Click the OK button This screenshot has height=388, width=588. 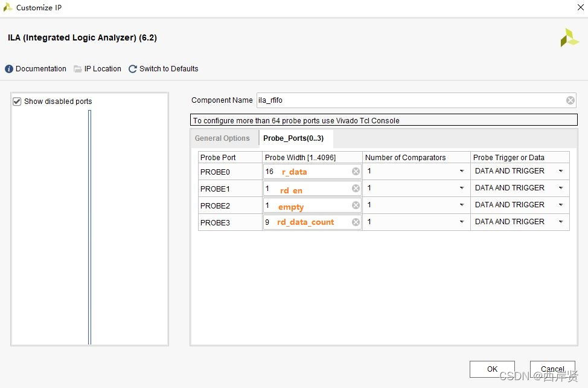pos(492,369)
